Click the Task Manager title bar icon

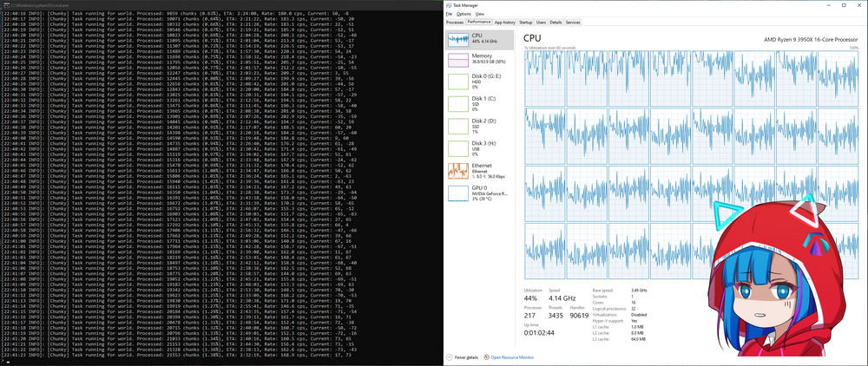[449, 4]
